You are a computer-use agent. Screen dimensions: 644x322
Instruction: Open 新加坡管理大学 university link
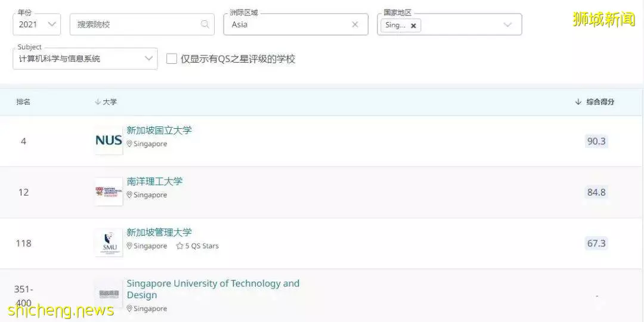click(159, 232)
